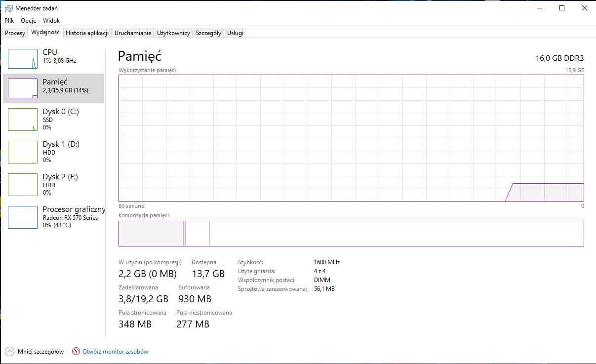This screenshot has width=596, height=364.
Task: Select Dysk 0 (C:) SSD entry
Action: tap(54, 119)
